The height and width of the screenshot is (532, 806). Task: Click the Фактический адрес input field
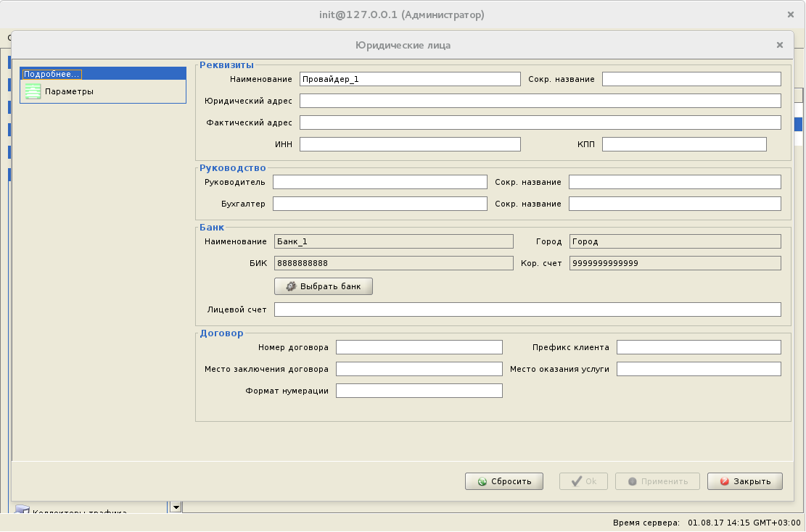coord(540,122)
